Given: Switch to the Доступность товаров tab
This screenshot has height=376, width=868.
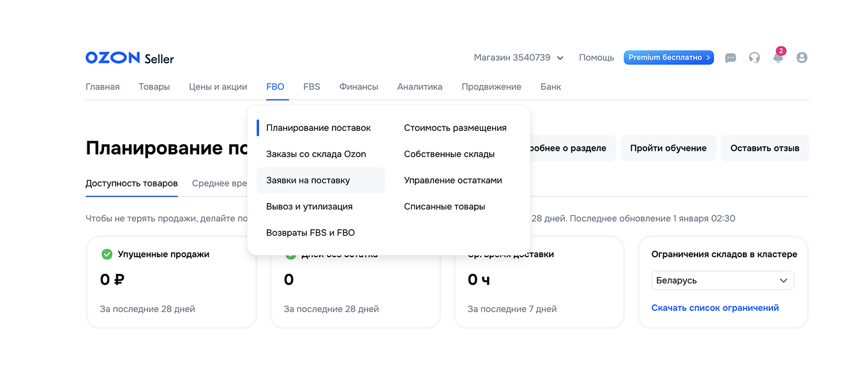Looking at the screenshot, I should (x=131, y=183).
